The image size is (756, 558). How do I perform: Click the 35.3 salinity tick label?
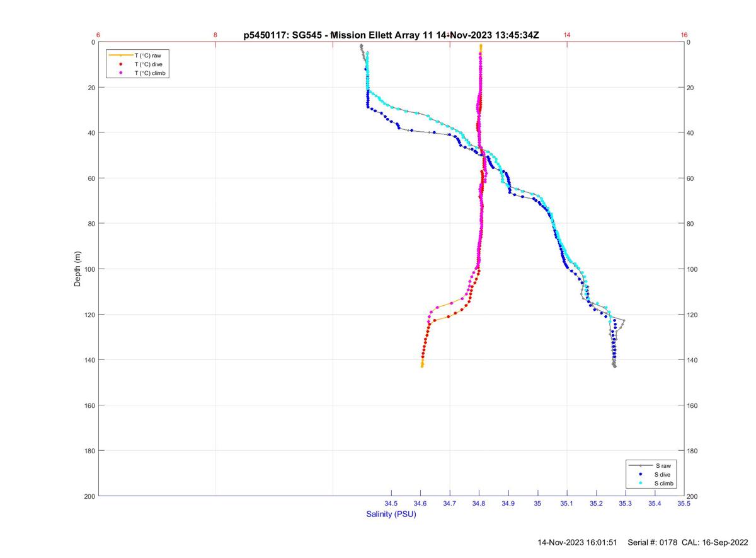(626, 503)
